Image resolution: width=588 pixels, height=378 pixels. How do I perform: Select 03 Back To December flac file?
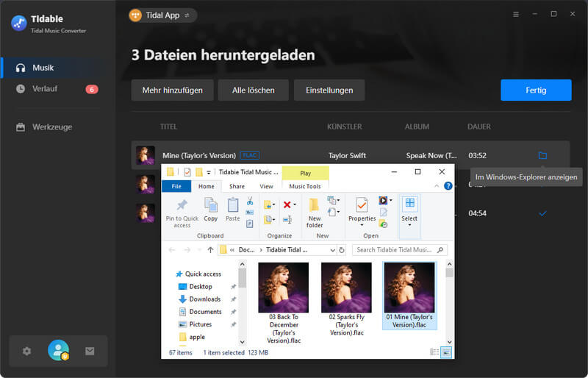tap(284, 303)
